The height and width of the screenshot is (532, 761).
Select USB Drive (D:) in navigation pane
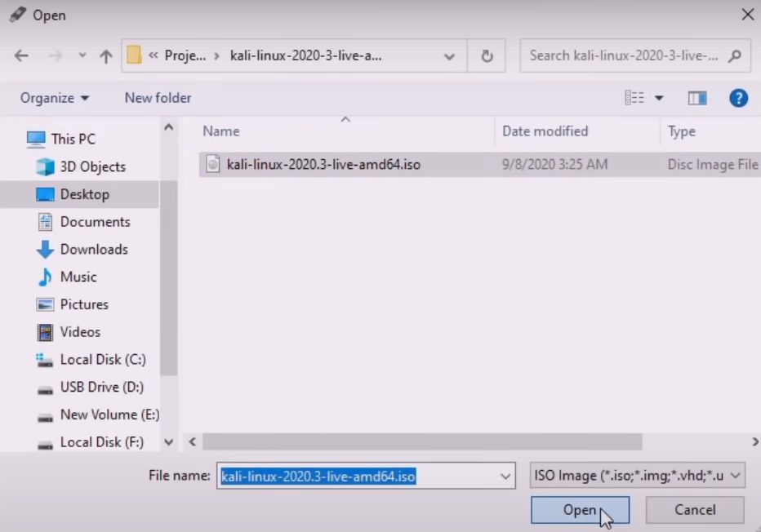point(102,388)
